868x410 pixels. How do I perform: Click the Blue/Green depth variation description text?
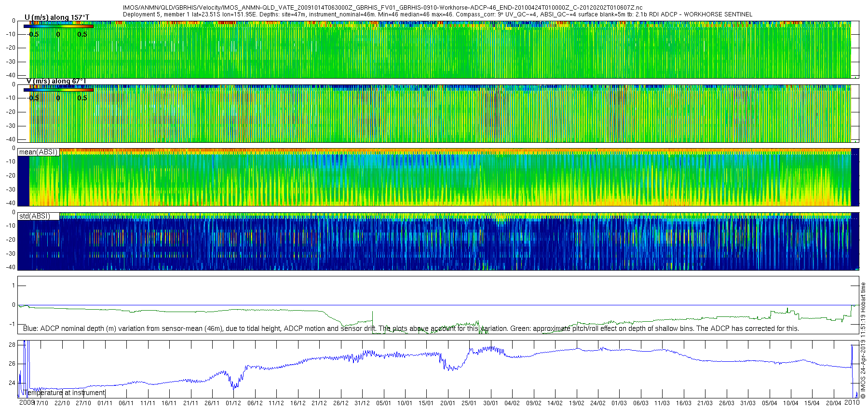pyautogui.click(x=411, y=328)
